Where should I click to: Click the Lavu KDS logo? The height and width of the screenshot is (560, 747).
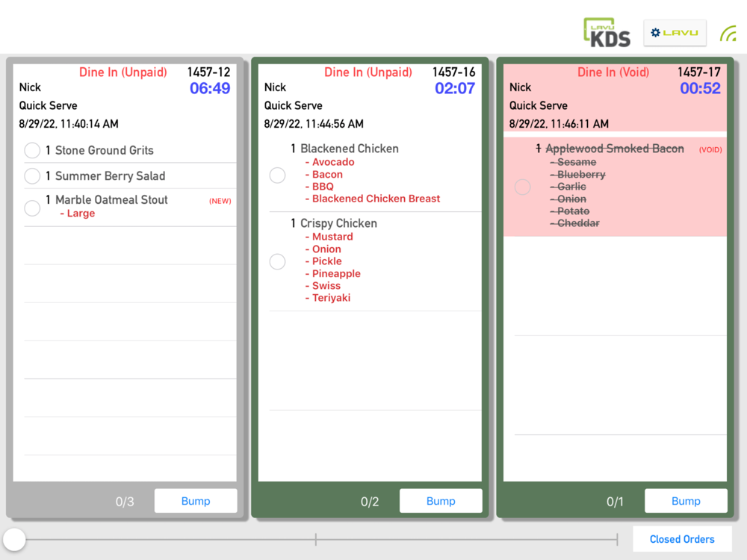click(x=607, y=33)
